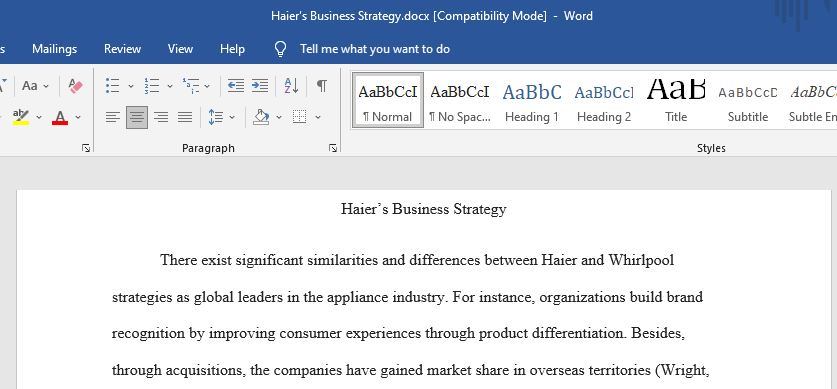Toggle Center alignment button

click(x=137, y=117)
